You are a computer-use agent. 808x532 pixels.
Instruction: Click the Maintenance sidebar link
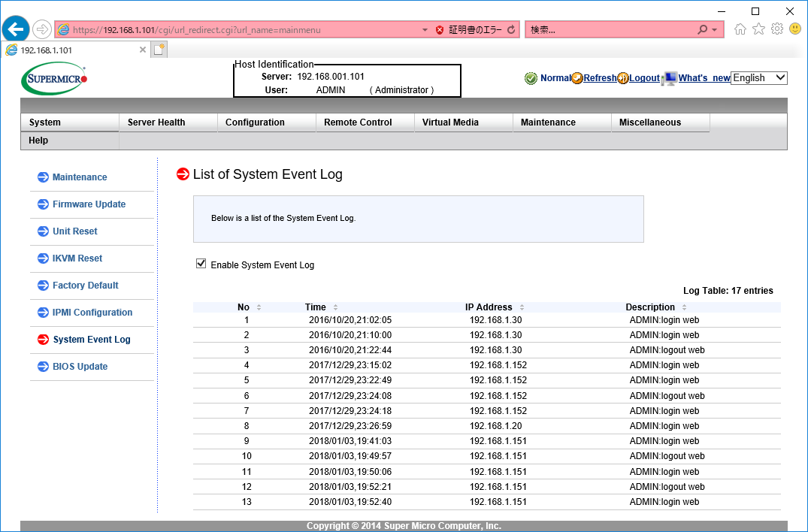coord(80,177)
